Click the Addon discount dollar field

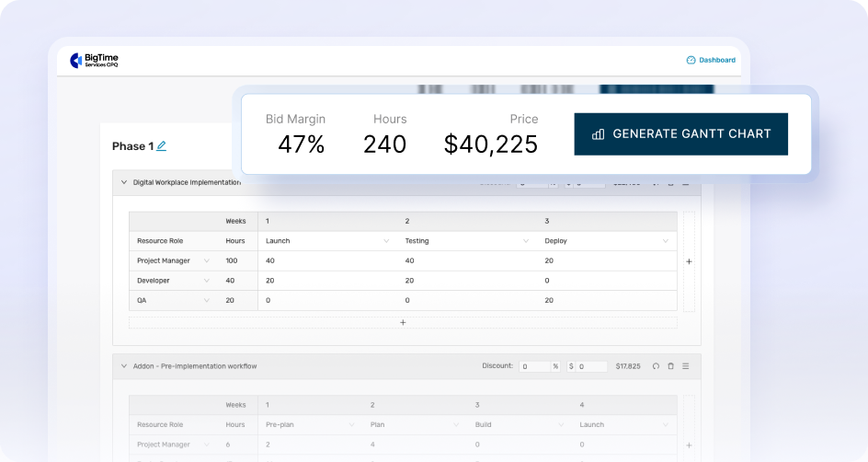(590, 366)
